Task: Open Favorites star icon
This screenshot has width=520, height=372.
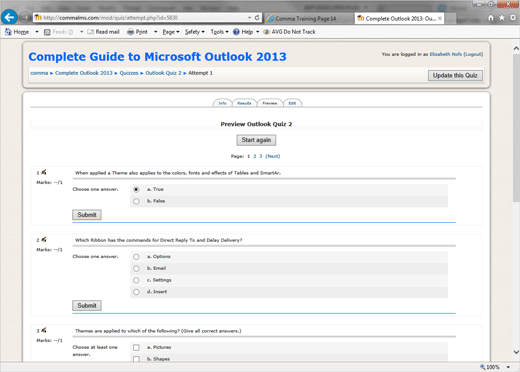Action: click(x=502, y=18)
